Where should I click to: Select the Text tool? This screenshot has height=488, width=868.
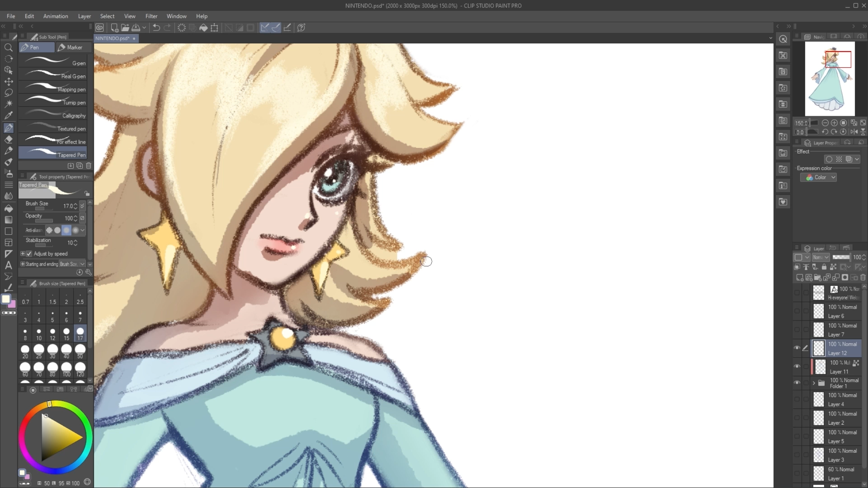[x=8, y=265]
